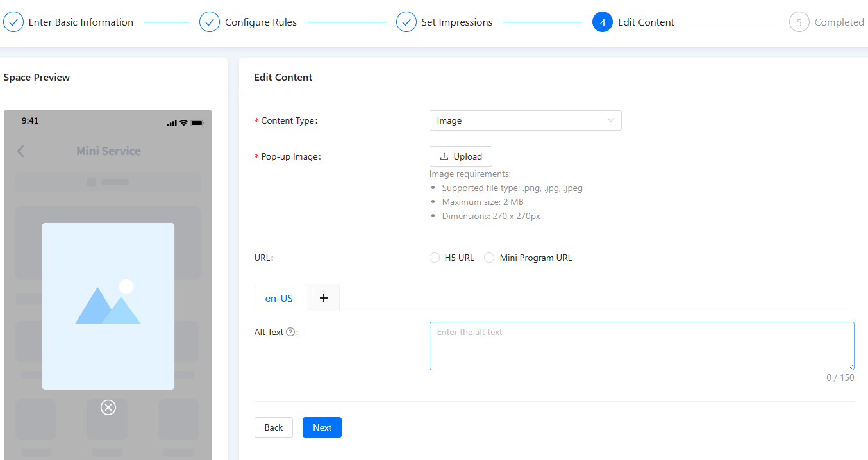
Task: Click the step 4 Edit Content circle
Action: (x=603, y=22)
